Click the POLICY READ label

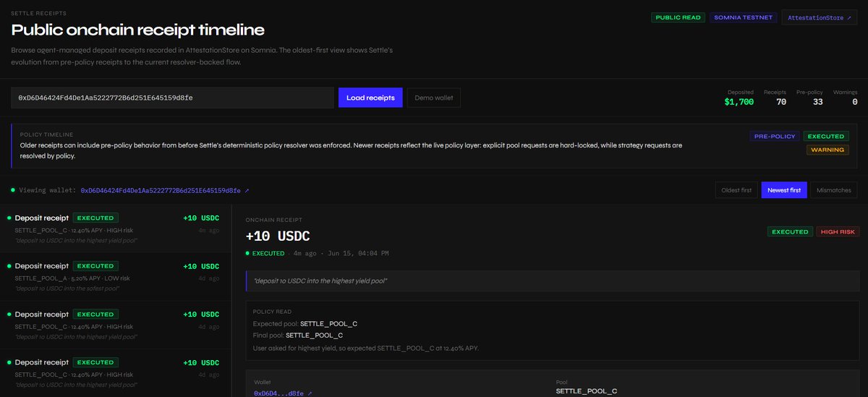(x=271, y=312)
